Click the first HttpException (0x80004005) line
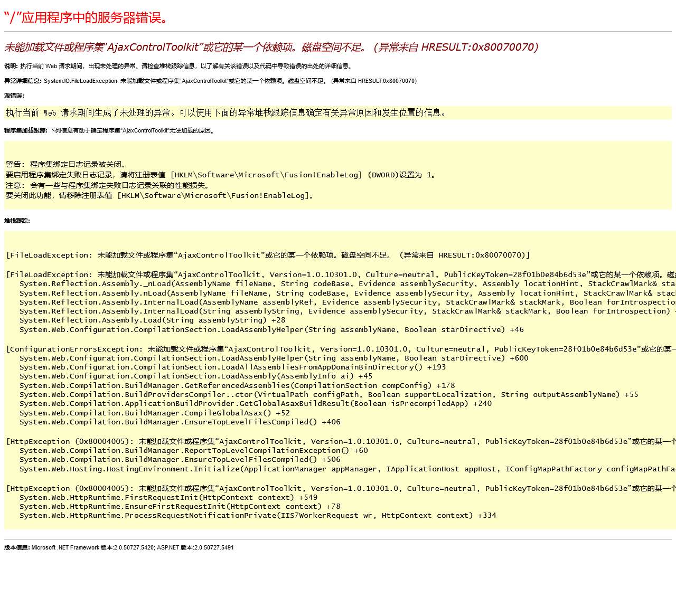The height and width of the screenshot is (616, 676). 341,441
